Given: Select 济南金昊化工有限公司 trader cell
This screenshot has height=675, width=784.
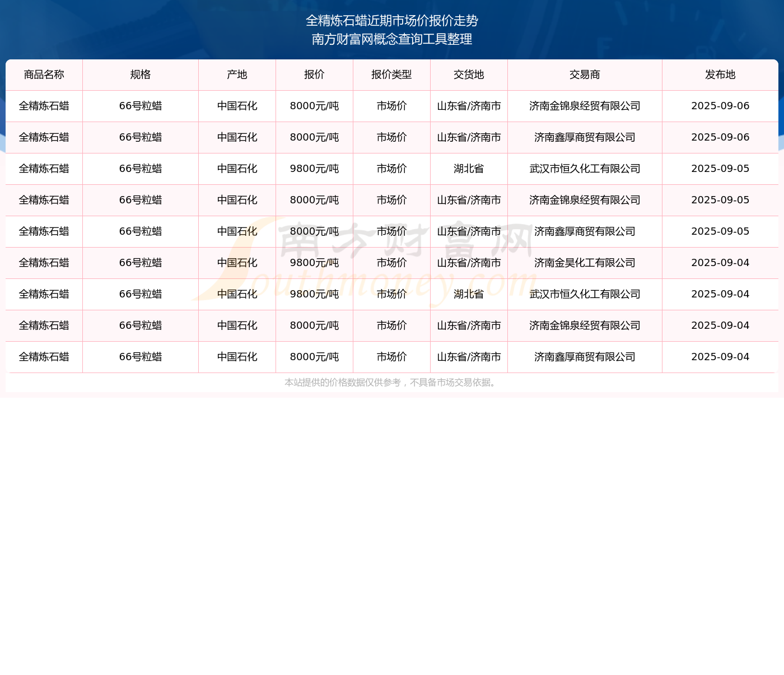Looking at the screenshot, I should coord(585,263).
